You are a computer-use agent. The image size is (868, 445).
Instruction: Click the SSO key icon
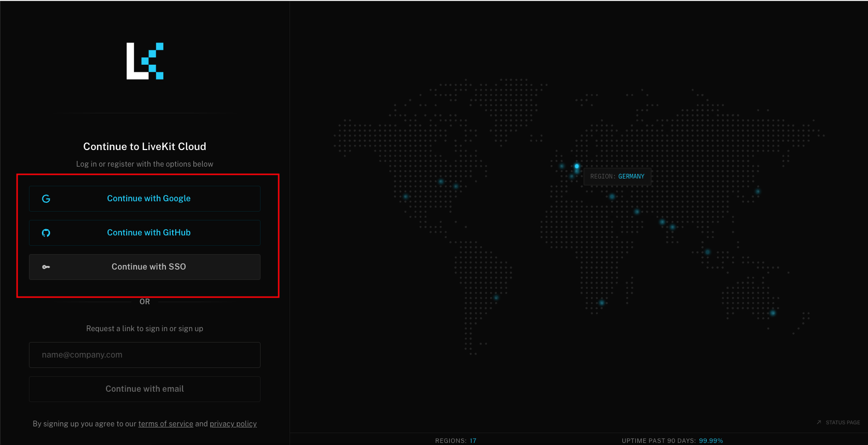pyautogui.click(x=46, y=267)
